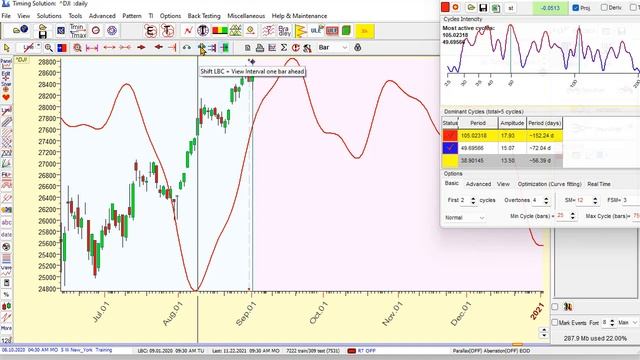Click the red-yellow-green traffic light icon
Viewport: 640px width, 360px height.
[x=220, y=31]
